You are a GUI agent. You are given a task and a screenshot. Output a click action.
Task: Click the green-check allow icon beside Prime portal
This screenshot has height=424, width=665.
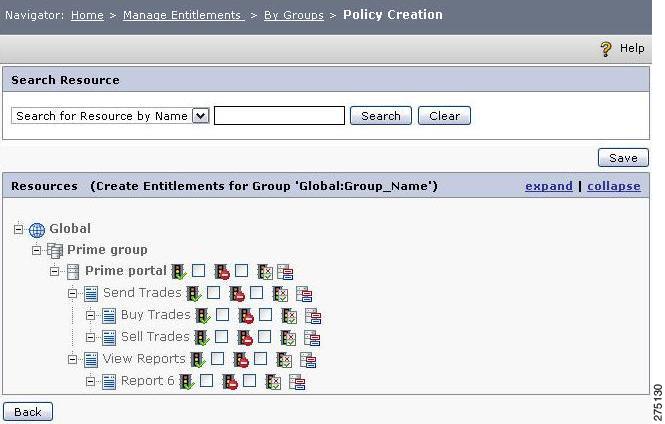[x=179, y=271]
